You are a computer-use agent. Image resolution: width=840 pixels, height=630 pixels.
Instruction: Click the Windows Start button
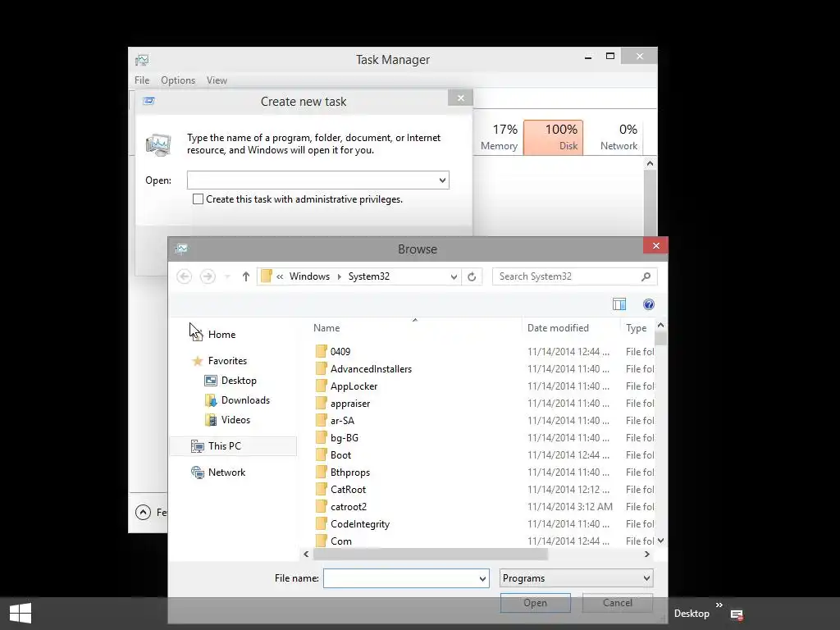[x=21, y=614]
